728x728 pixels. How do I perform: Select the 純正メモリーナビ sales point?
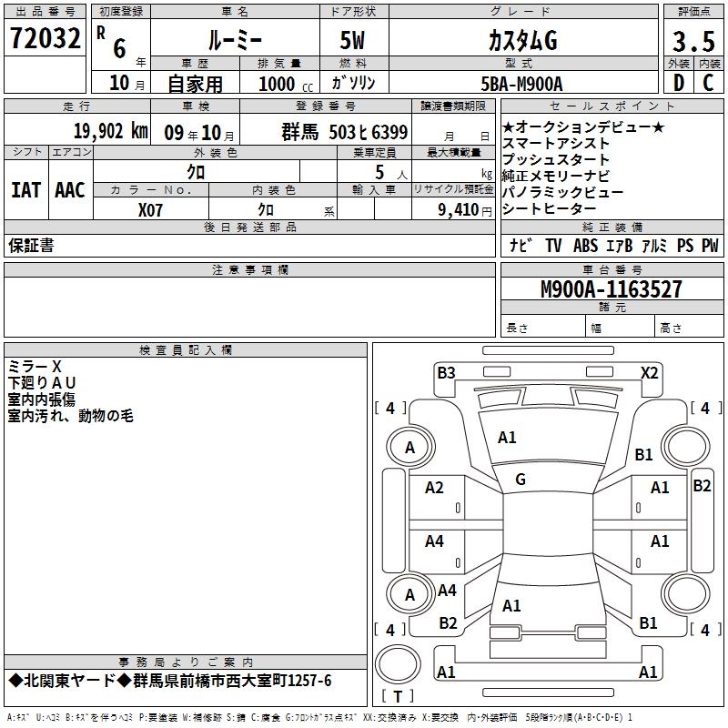(x=556, y=176)
